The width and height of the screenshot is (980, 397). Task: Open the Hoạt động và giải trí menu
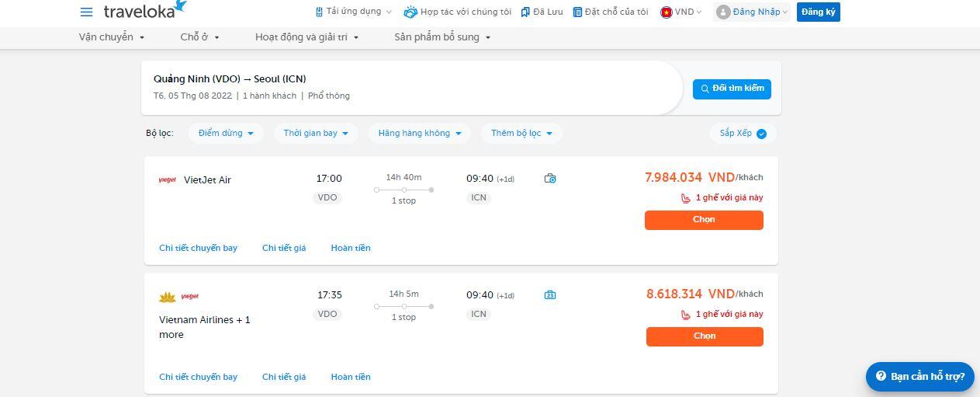coord(306,37)
